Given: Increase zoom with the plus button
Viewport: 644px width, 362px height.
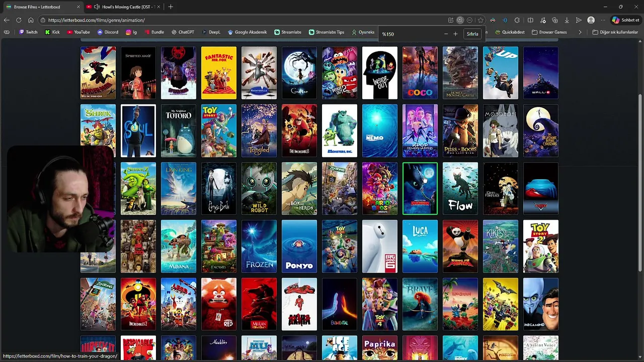Looking at the screenshot, I should click(x=455, y=34).
